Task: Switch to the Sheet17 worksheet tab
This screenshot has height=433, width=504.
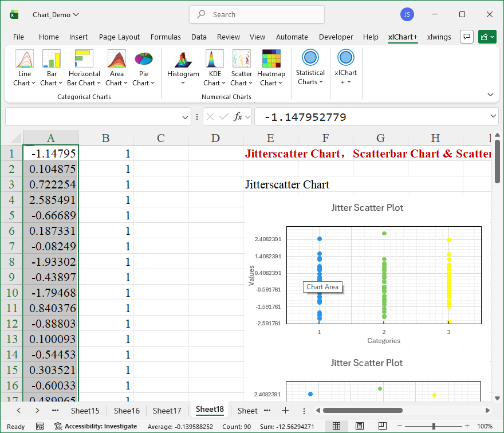Action: [167, 411]
